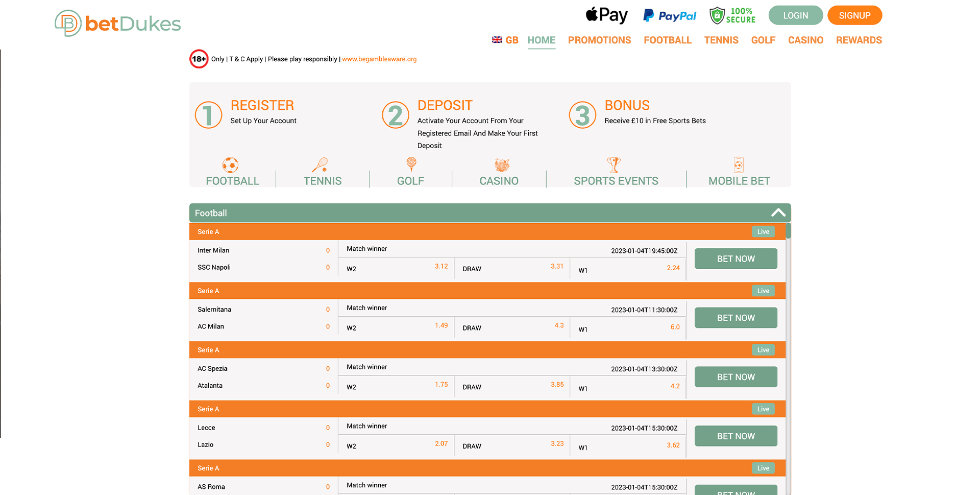Open the Tennis nav item
980x495 pixels.
721,40
